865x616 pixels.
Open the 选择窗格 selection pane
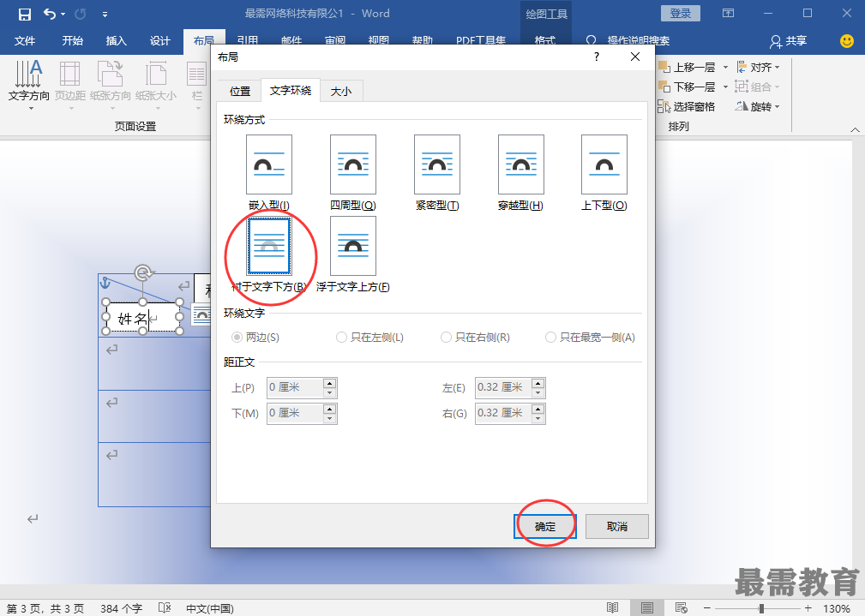click(x=687, y=106)
